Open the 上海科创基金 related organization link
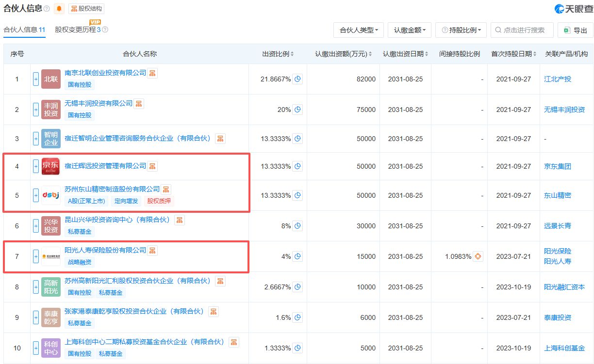 564,348
